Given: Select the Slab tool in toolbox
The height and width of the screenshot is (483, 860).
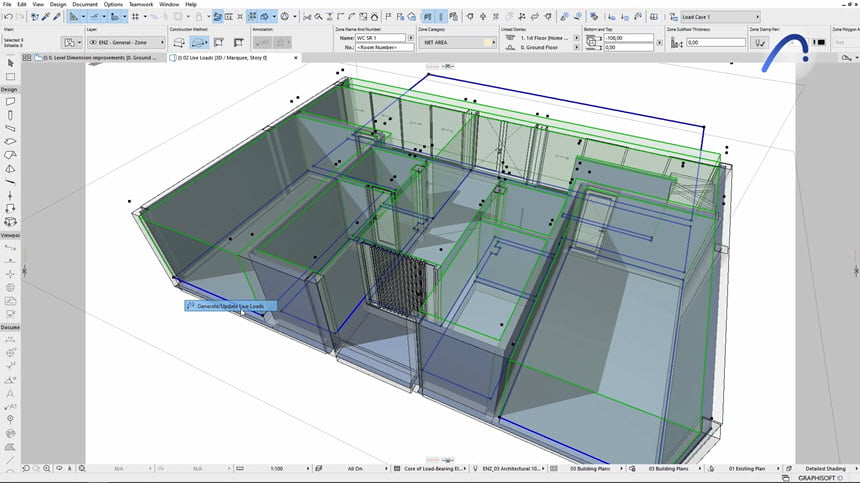Looking at the screenshot, I should point(10,141).
